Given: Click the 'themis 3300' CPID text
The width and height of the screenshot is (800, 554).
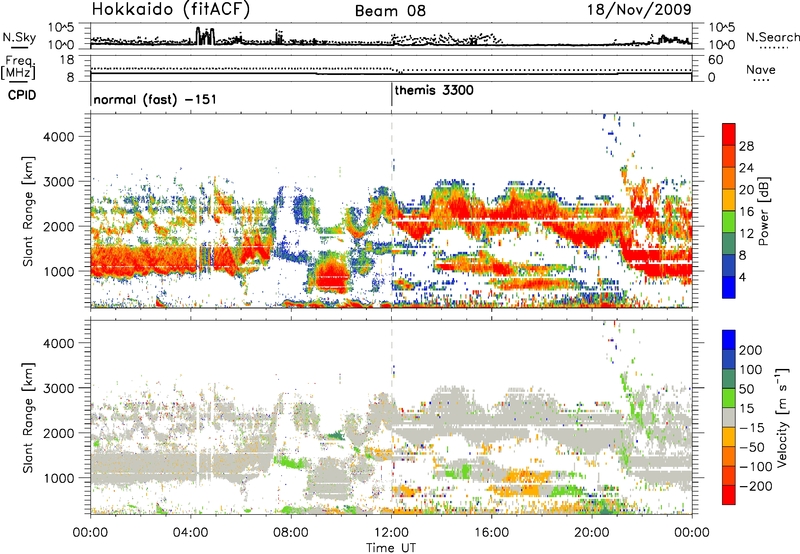Looking at the screenshot, I should click(x=434, y=90).
